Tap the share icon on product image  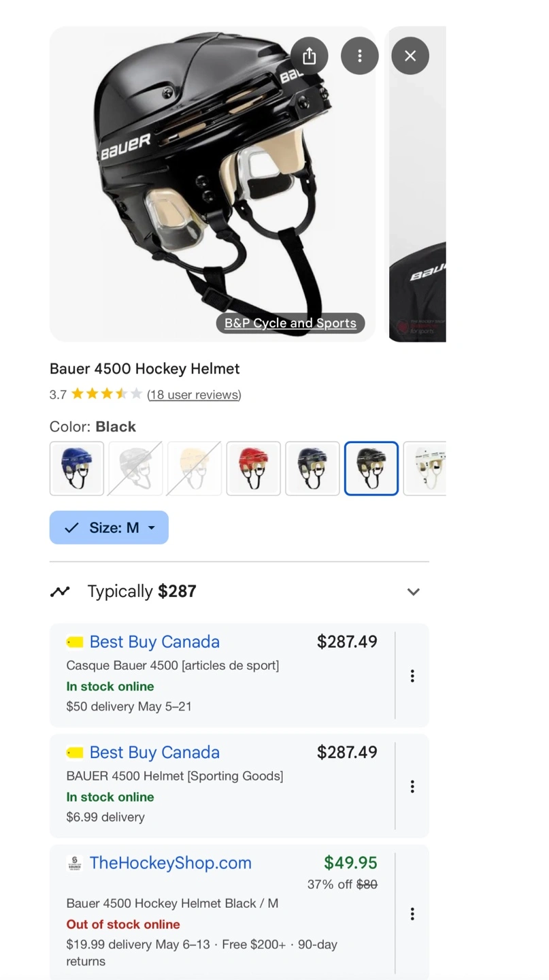click(309, 56)
